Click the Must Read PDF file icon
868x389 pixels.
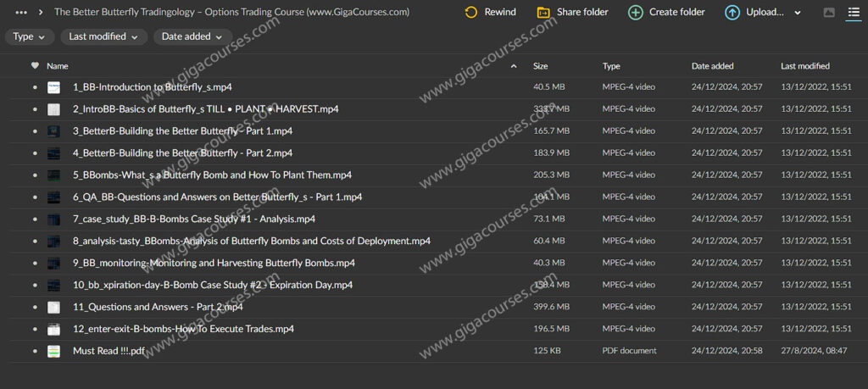click(x=54, y=351)
